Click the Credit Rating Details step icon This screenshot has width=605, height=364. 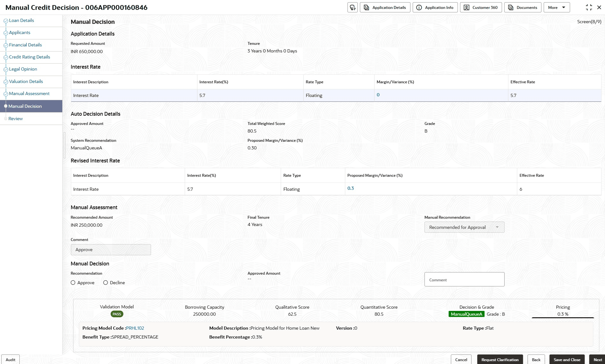5,58
